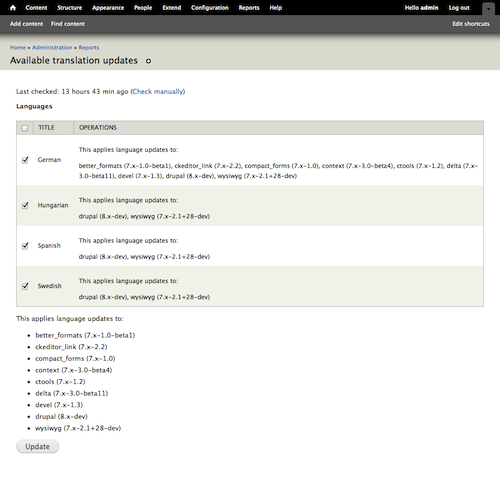The width and height of the screenshot is (500, 487).
Task: Open the Content menu
Action: click(36, 8)
